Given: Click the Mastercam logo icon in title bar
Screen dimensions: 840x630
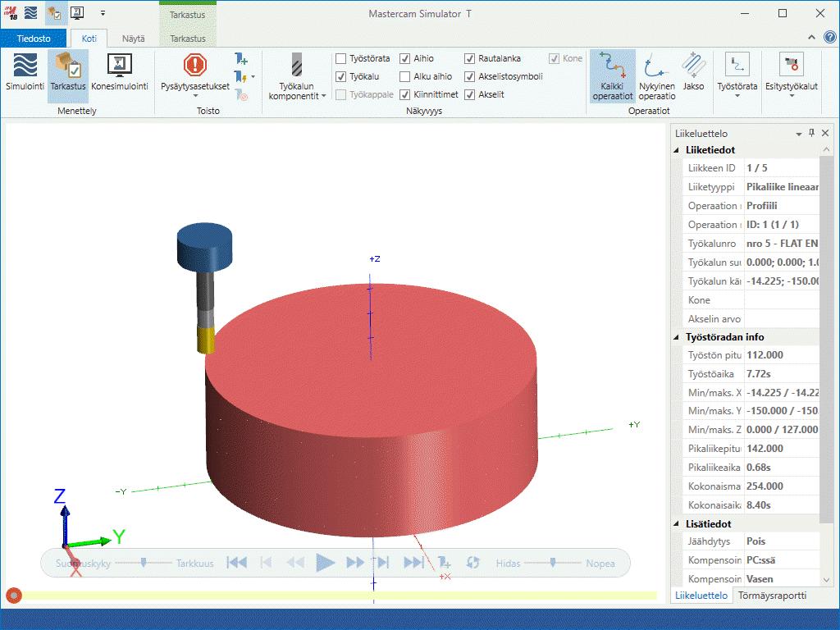Looking at the screenshot, I should [x=11, y=12].
